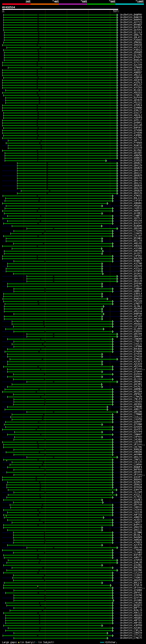Select label UniRef100_Q84IZ9
The image size is (146, 644).
pyautogui.click(x=131, y=165)
